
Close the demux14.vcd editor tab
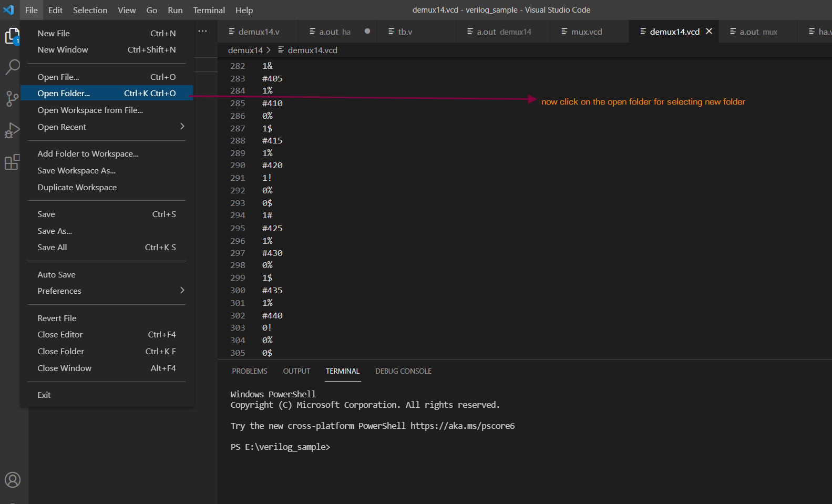tap(709, 32)
